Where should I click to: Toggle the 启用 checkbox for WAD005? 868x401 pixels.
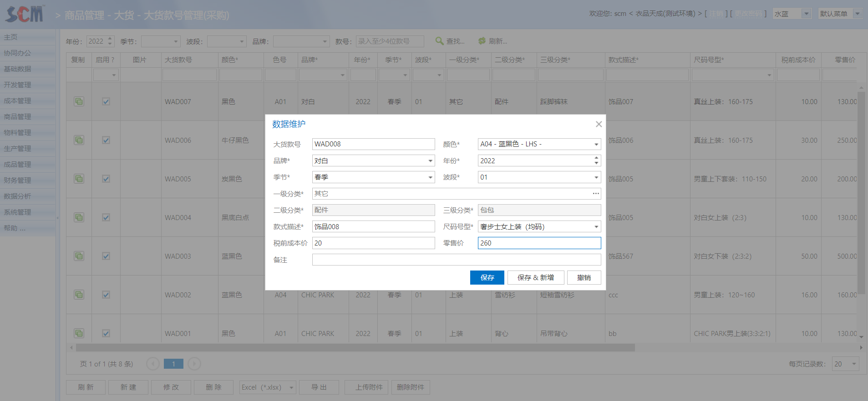(x=106, y=179)
